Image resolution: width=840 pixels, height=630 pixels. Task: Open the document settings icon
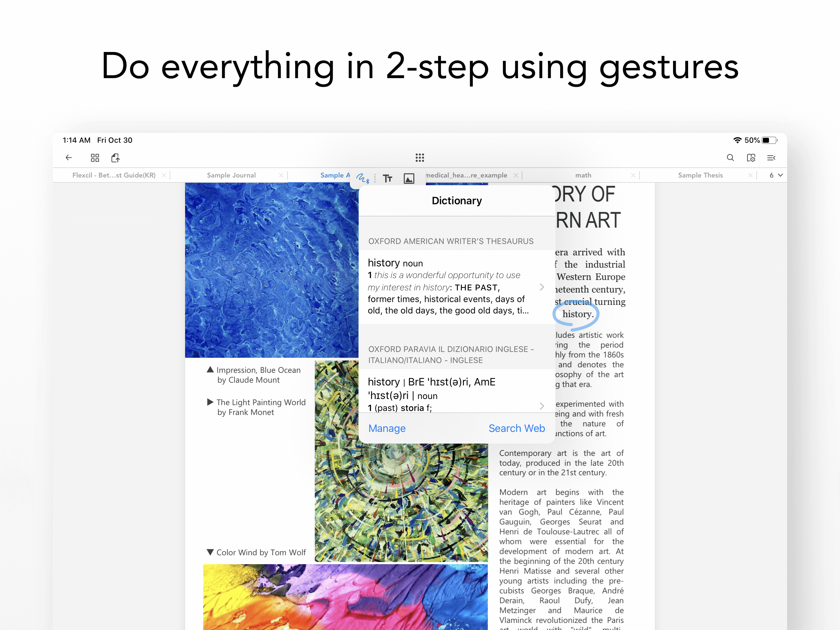[x=751, y=158]
